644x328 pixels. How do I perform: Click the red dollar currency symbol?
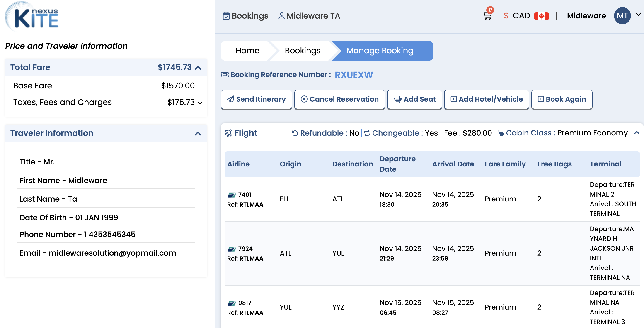point(506,16)
